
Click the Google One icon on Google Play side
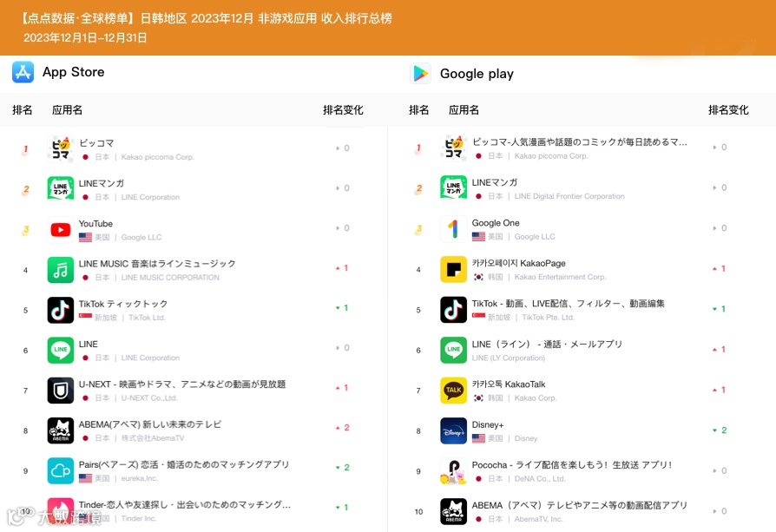(453, 228)
